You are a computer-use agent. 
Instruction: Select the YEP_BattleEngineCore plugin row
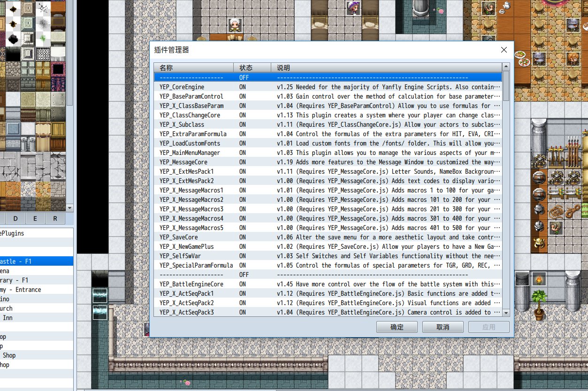tap(328, 284)
